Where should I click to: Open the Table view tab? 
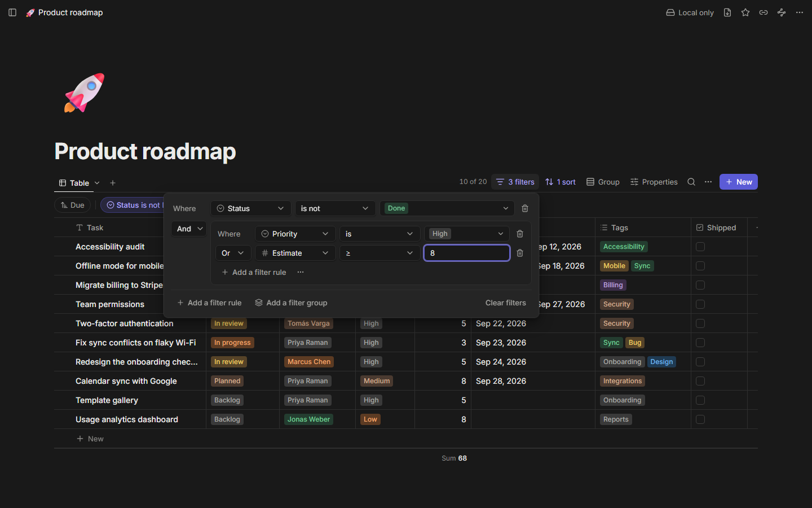(80, 183)
